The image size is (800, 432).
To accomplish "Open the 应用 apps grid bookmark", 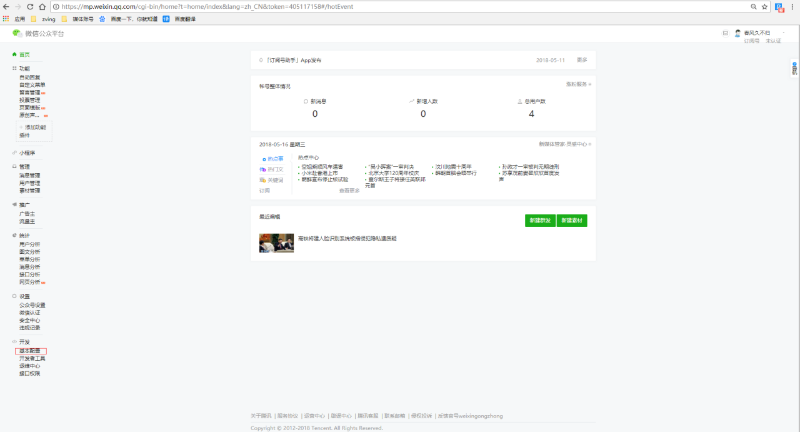I will tap(14, 19).
